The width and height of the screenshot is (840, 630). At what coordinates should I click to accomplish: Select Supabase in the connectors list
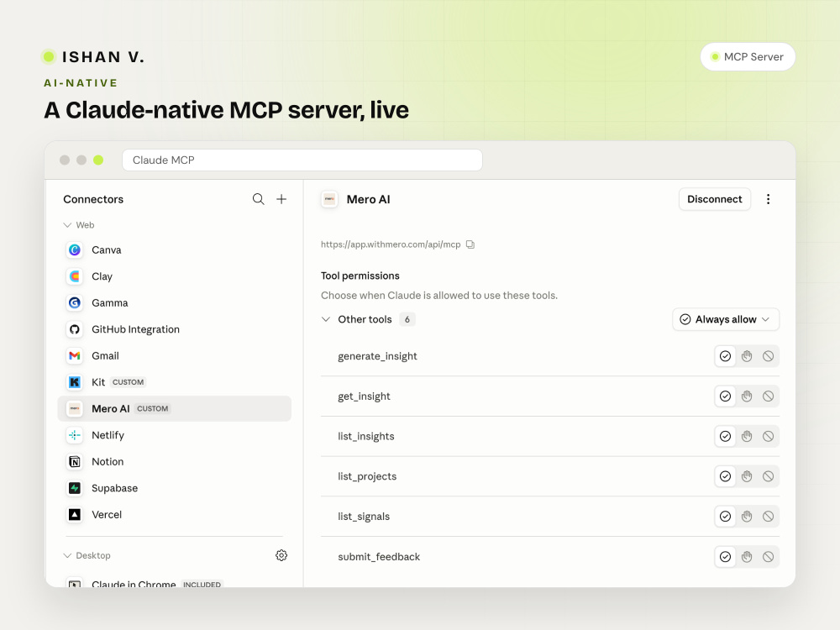coord(174,488)
